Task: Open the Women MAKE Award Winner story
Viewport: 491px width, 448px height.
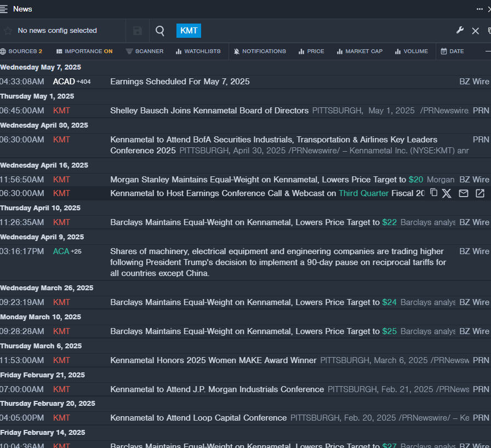Action: (x=213, y=360)
